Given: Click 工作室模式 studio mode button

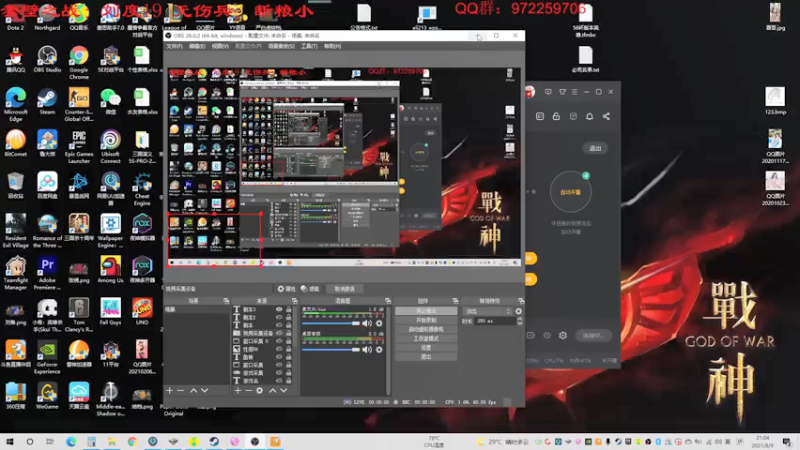Looking at the screenshot, I should pos(426,338).
